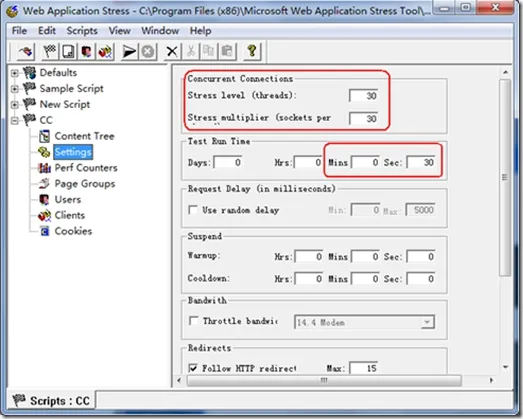Select the Sample Script label
Viewport: 523px width, 419px height.
(71, 88)
